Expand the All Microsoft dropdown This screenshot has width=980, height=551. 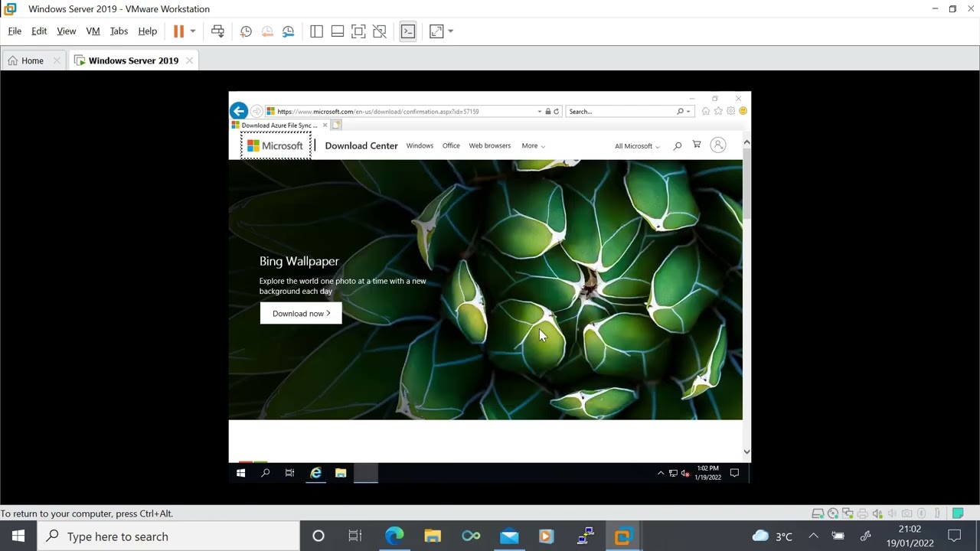point(637,146)
